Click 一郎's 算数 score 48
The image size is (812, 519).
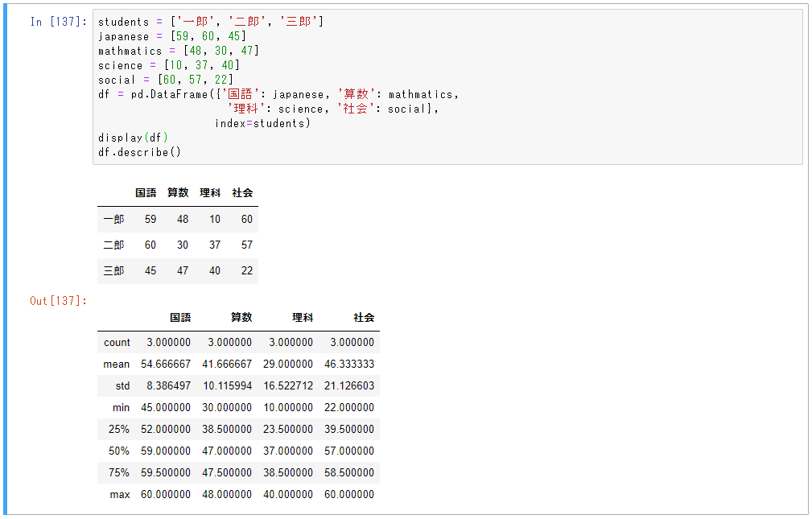183,219
